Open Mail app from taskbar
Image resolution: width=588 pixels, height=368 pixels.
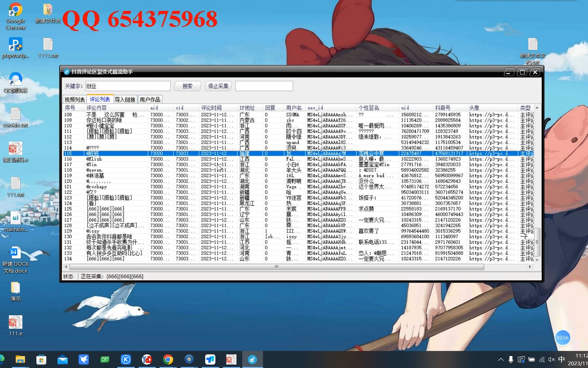63,359
